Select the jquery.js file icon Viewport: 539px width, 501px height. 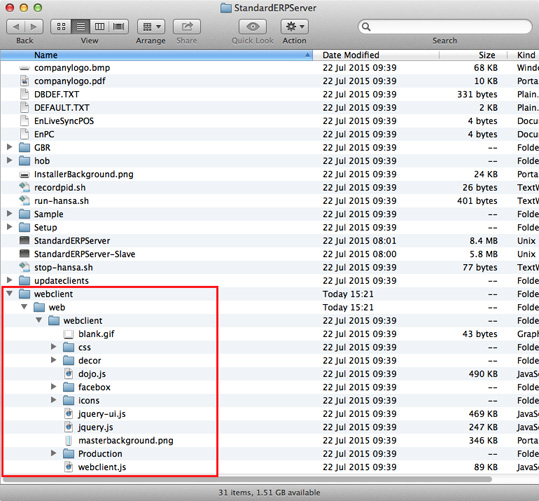(69, 427)
